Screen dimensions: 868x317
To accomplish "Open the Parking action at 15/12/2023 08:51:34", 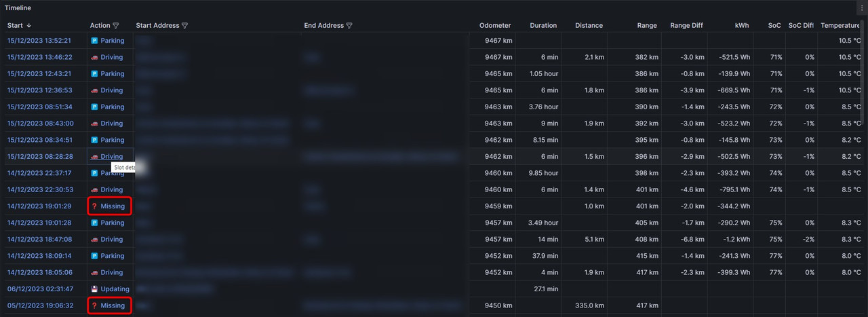I will click(x=113, y=107).
